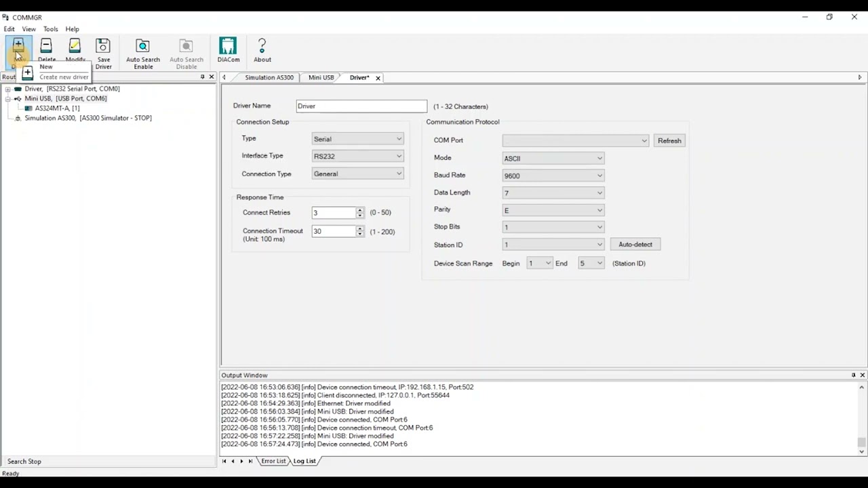Switch to the Mini USB tab
The width and height of the screenshot is (868, 488).
[x=321, y=77]
